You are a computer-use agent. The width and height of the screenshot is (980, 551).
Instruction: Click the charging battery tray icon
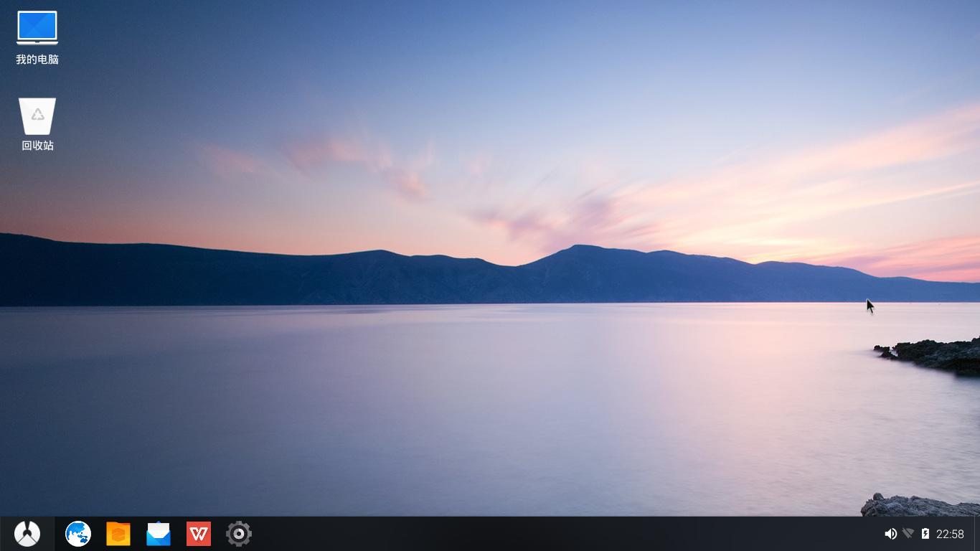[925, 534]
